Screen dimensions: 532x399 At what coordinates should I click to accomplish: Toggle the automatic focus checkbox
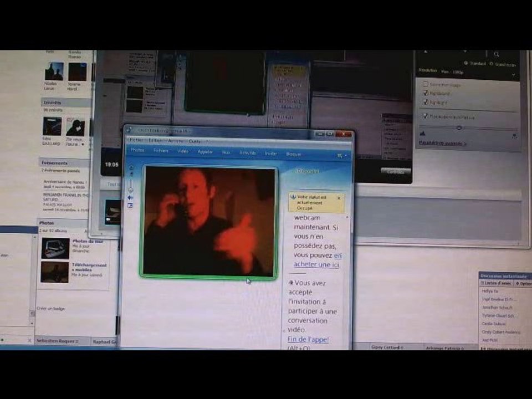point(425,116)
